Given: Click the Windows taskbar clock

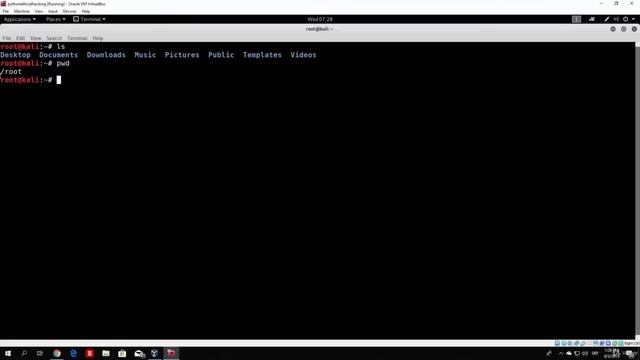Looking at the screenshot, I should [611, 353].
